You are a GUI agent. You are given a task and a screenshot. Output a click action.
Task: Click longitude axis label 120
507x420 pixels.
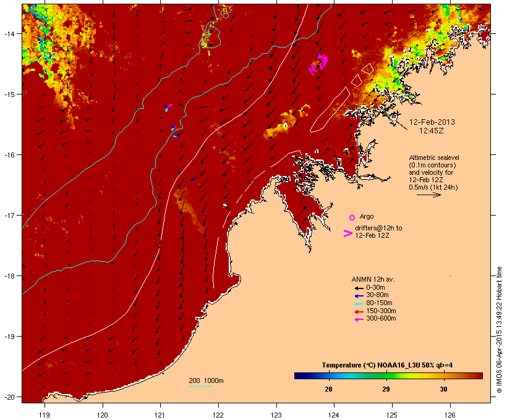point(103,415)
